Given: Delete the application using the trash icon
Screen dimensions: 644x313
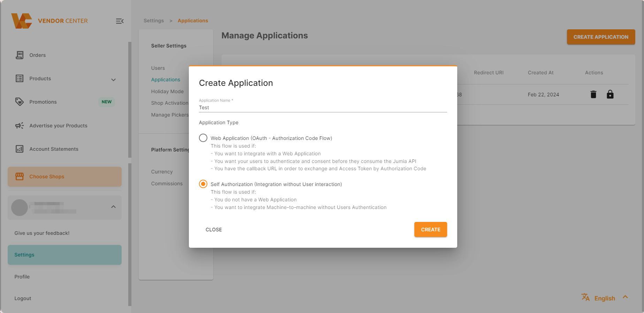Looking at the screenshot, I should (593, 95).
